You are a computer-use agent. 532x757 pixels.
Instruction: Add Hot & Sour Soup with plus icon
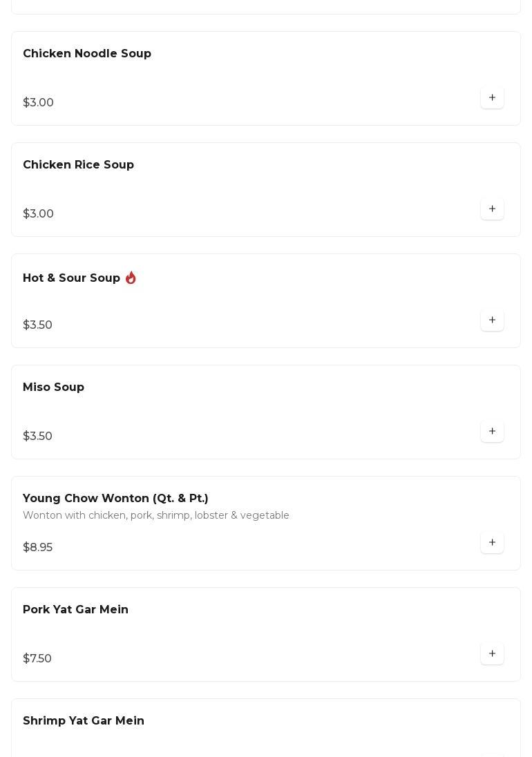point(492,320)
